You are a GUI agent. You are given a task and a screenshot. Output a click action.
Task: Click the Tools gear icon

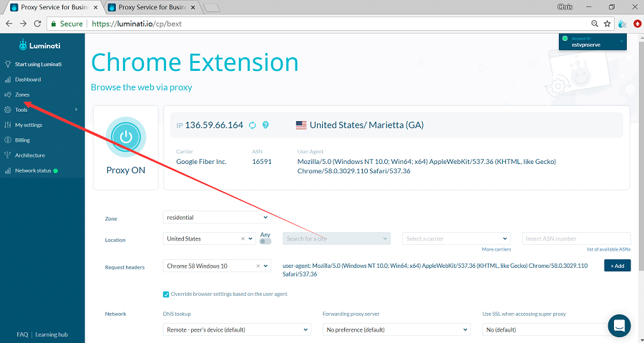coord(7,110)
